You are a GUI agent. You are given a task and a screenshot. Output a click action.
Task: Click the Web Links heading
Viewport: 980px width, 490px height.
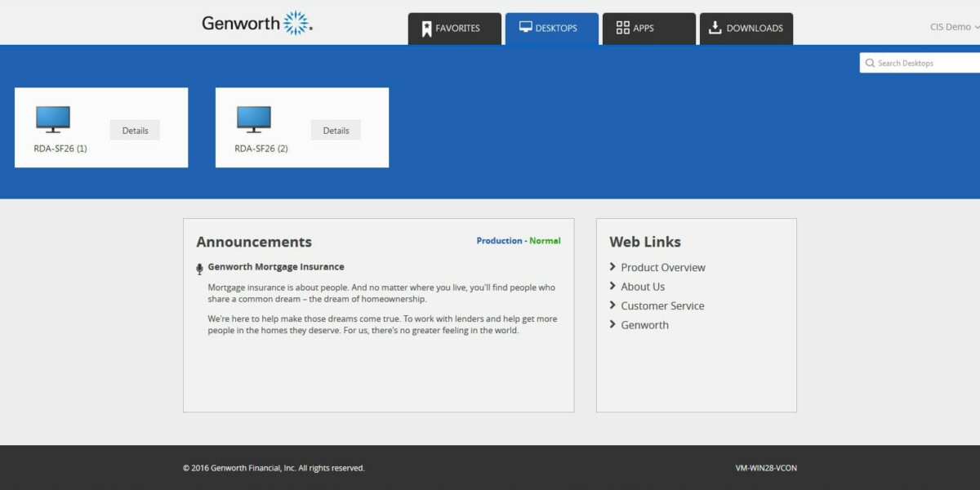(x=645, y=242)
